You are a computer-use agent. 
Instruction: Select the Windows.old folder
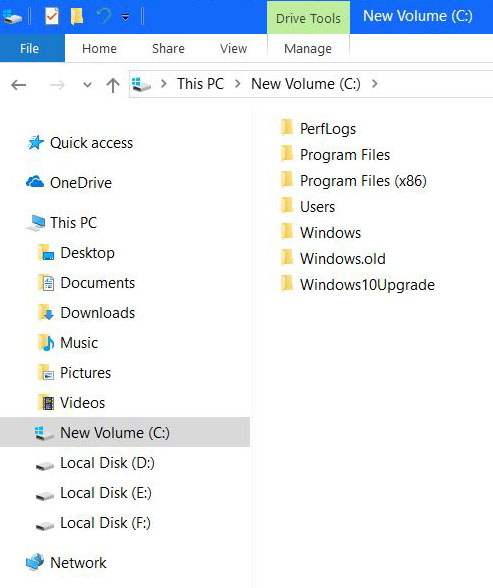(343, 259)
